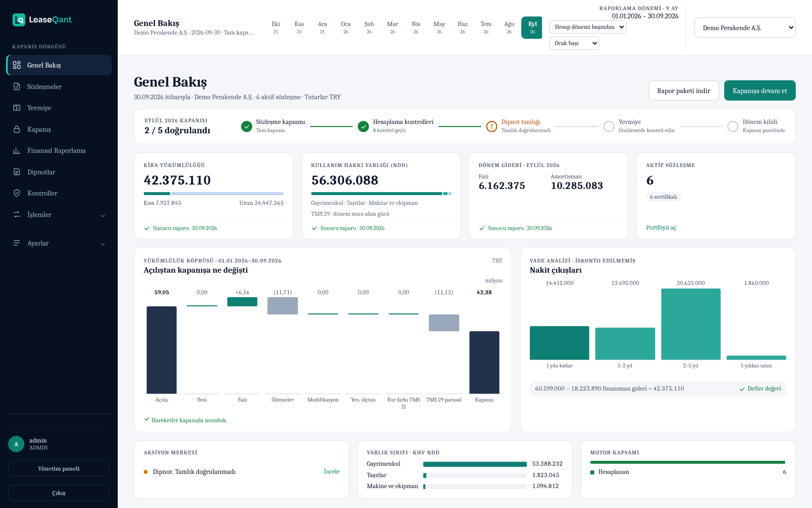Select the Yevmiye step circle
812x508 pixels.
click(x=609, y=126)
